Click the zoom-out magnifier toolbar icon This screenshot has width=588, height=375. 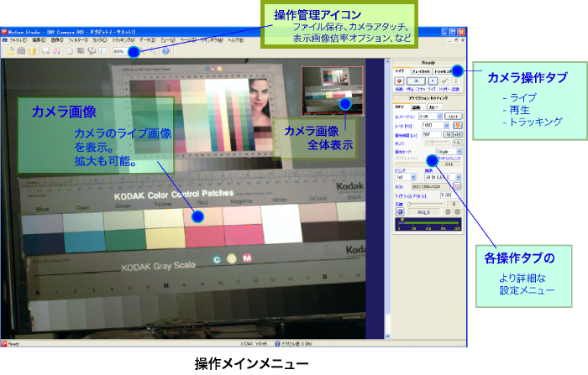153,51
